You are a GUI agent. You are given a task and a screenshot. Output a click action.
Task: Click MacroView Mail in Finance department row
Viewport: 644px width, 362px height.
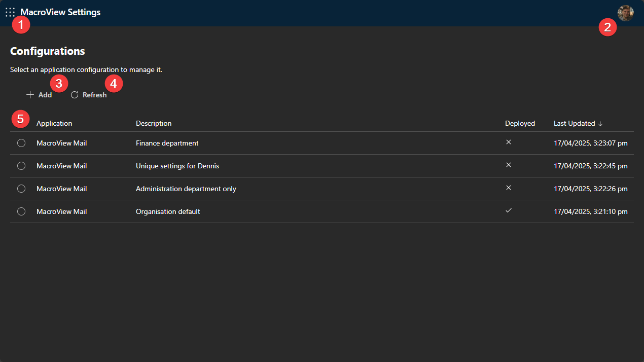tap(62, 143)
